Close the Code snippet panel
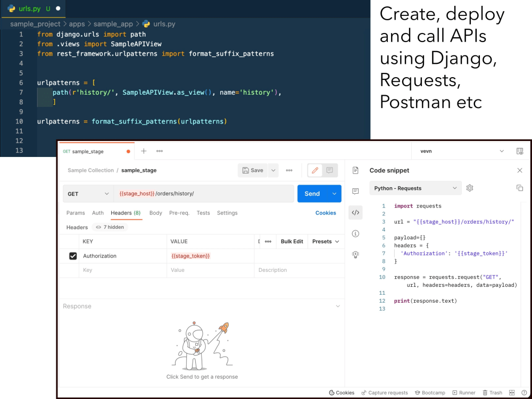This screenshot has height=399, width=532. (519, 170)
